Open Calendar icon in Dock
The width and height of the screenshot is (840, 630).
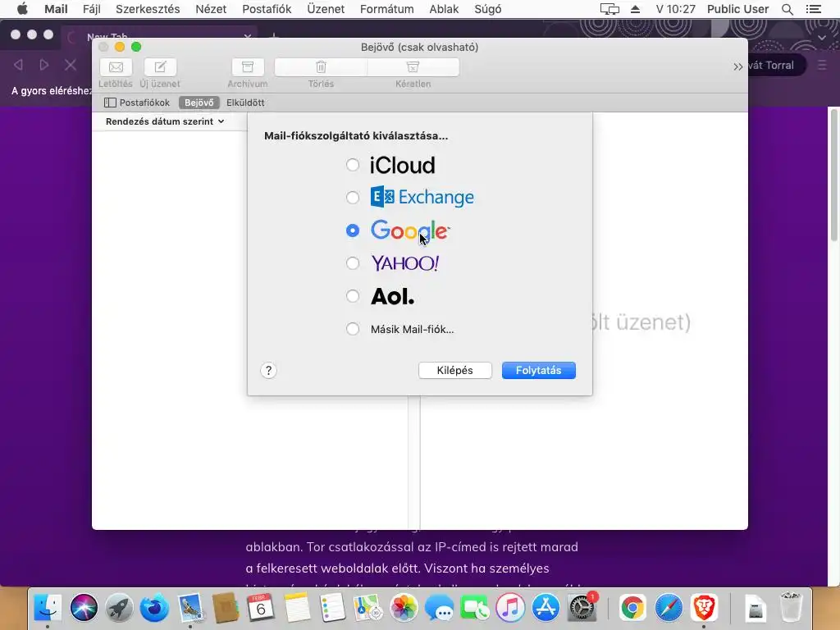[261, 608]
